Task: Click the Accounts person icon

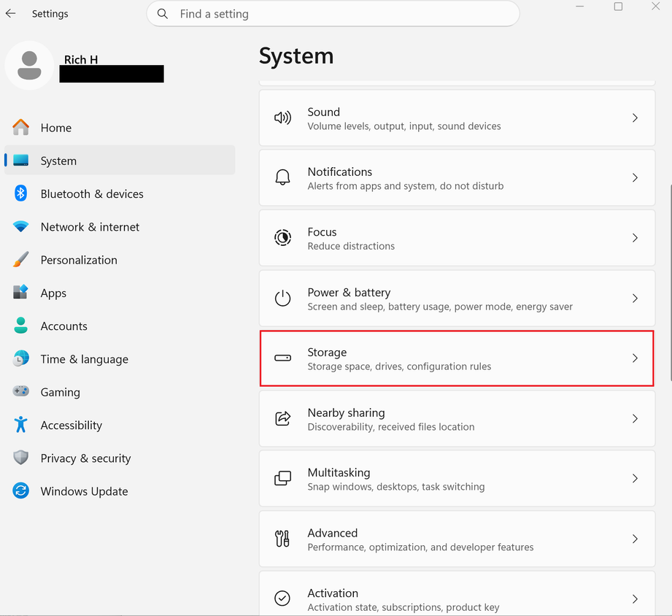Action: [20, 326]
